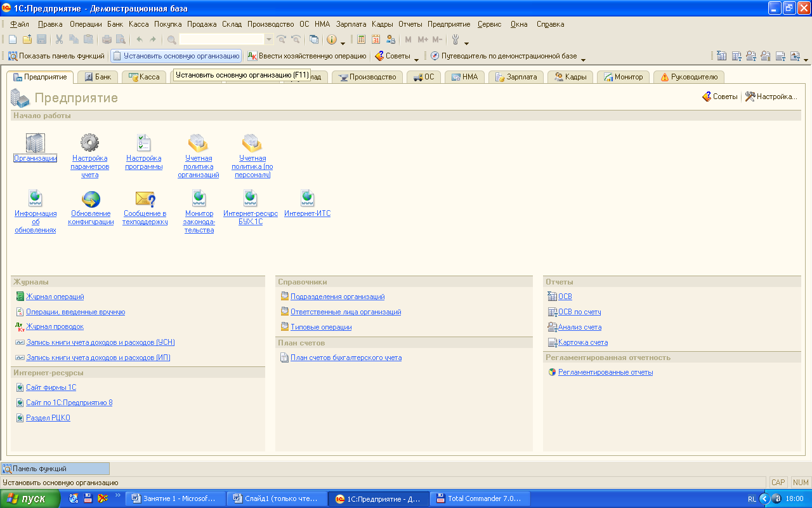The height and width of the screenshot is (508, 812).
Task: Open the Зарплата menu
Action: (351, 24)
